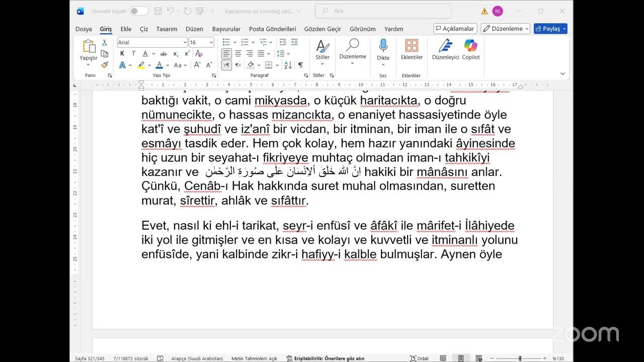This screenshot has height=362, width=644.
Task: Apply subscript formatting
Action: [x=176, y=54]
